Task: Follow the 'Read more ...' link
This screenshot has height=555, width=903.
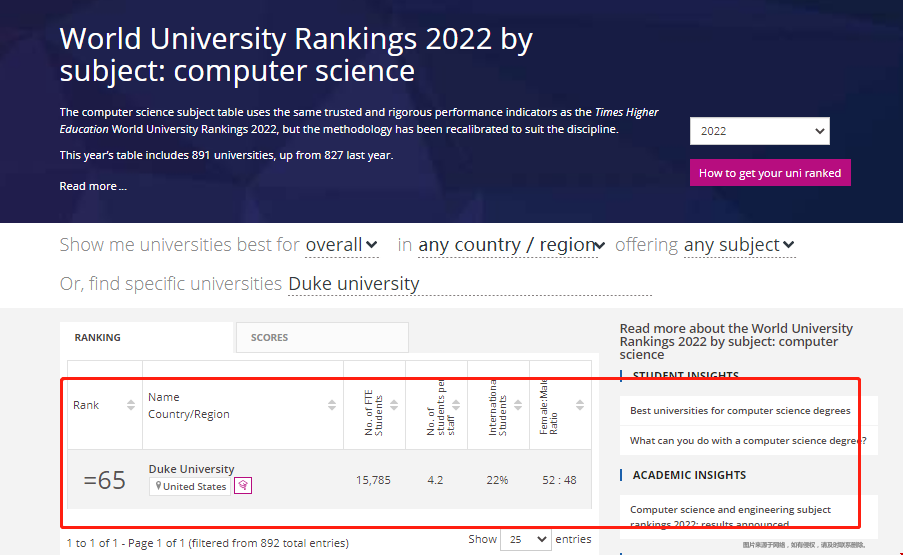Action: click(93, 186)
